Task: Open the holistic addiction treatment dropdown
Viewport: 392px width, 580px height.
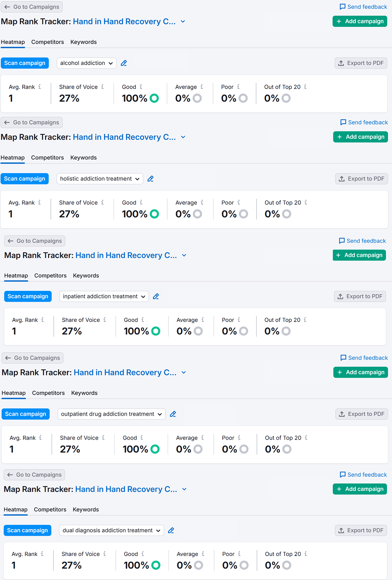Action: (x=100, y=179)
